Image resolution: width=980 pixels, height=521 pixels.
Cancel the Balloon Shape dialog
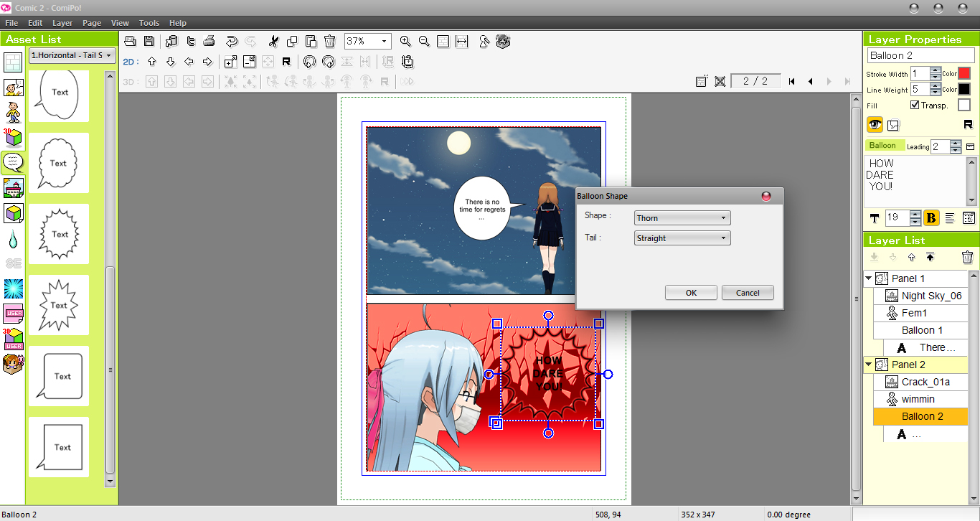748,292
